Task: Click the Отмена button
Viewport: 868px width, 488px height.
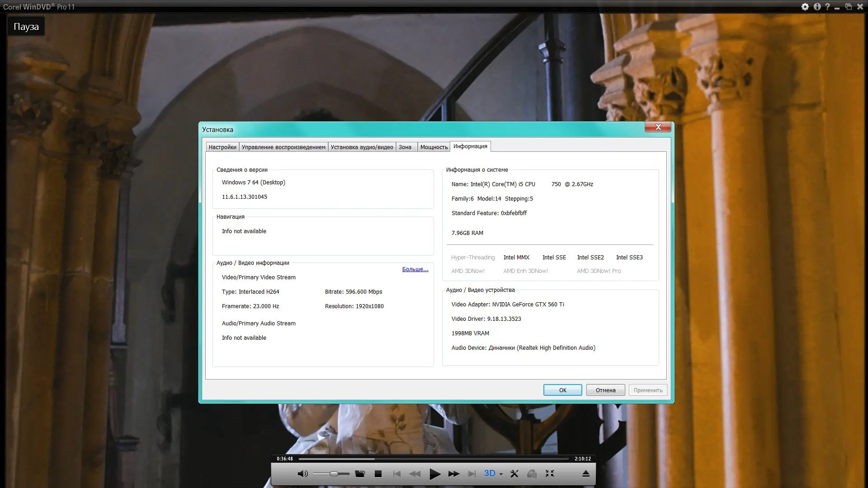Action: click(605, 390)
